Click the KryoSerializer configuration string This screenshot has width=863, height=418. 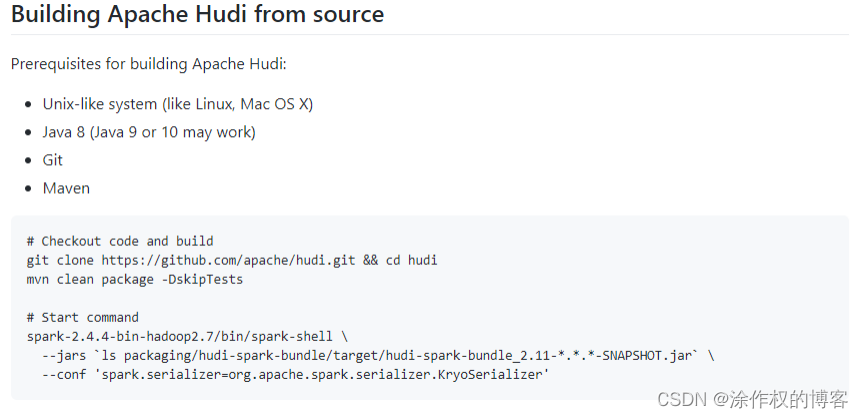(326, 375)
